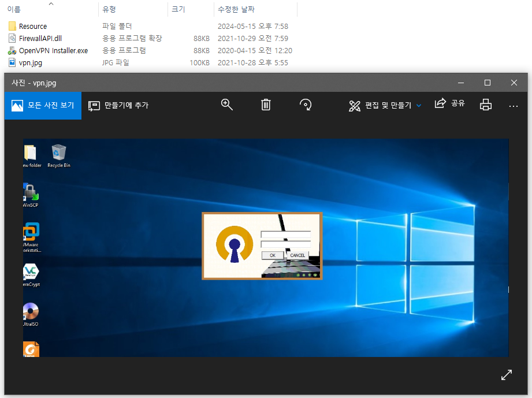
Task: Click the 크기 column header
Action: tap(178, 9)
